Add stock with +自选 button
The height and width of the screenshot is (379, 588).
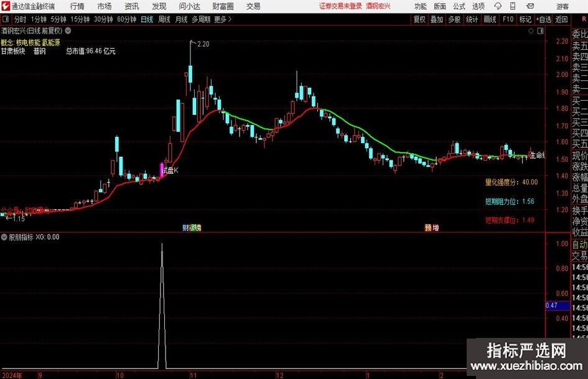[544, 19]
